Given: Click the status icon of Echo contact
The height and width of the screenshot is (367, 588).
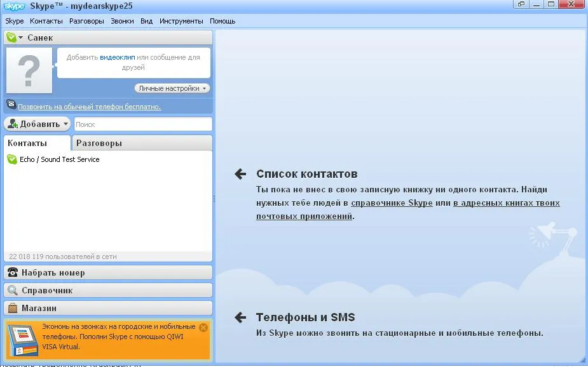Looking at the screenshot, I should [x=12, y=159].
